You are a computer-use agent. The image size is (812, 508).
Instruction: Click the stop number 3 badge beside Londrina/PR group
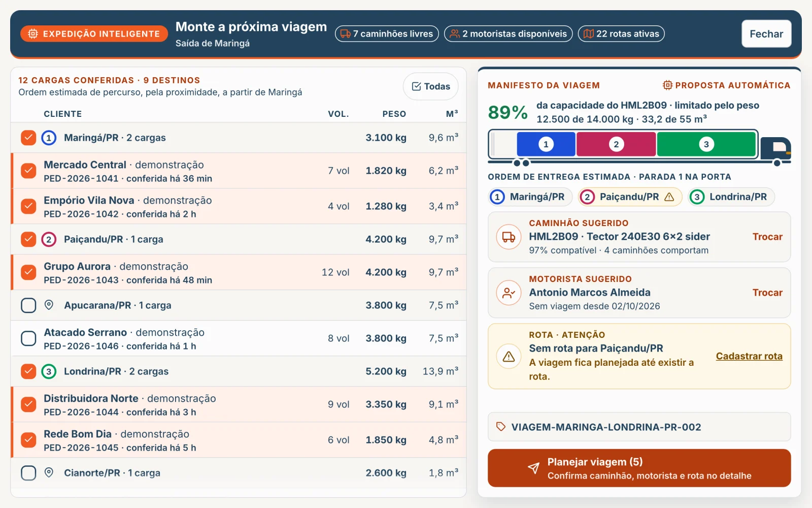[49, 371]
